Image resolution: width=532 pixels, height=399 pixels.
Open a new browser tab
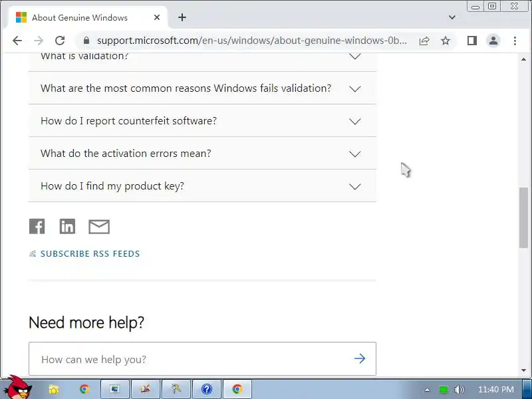click(x=182, y=17)
